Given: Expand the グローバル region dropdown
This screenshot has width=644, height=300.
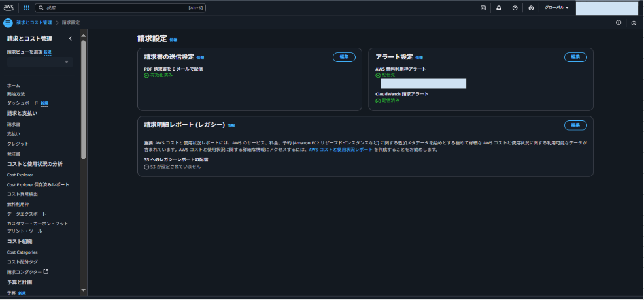Looking at the screenshot, I should point(556,8).
